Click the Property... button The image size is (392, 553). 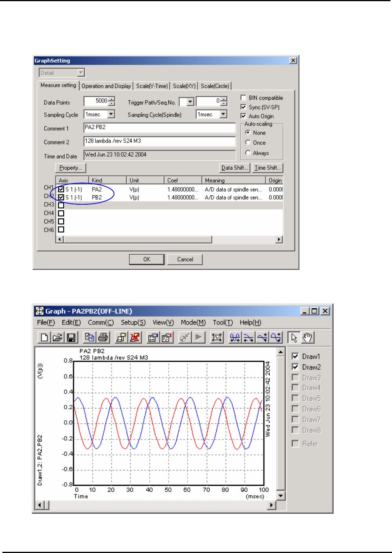(x=71, y=168)
